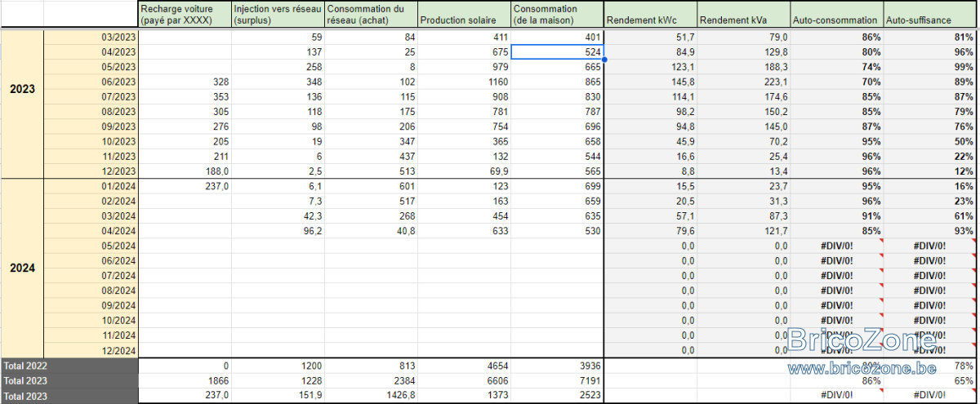Click auto-consommation 91% for 03/2024
This screenshot has width=980, height=404.
pos(837,216)
